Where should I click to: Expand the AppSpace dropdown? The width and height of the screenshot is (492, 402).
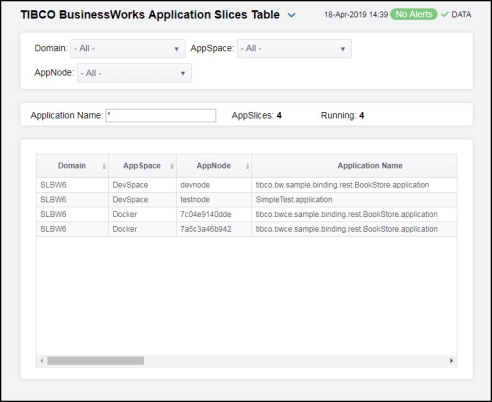294,49
